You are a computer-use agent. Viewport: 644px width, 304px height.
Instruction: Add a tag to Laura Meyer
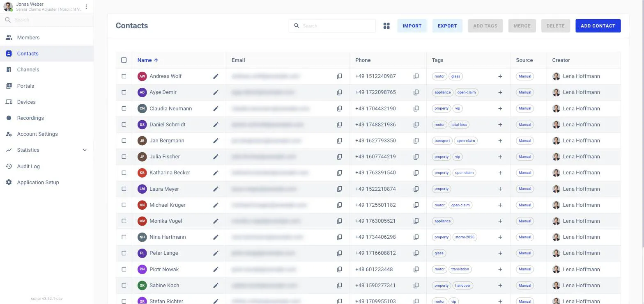coord(500,189)
